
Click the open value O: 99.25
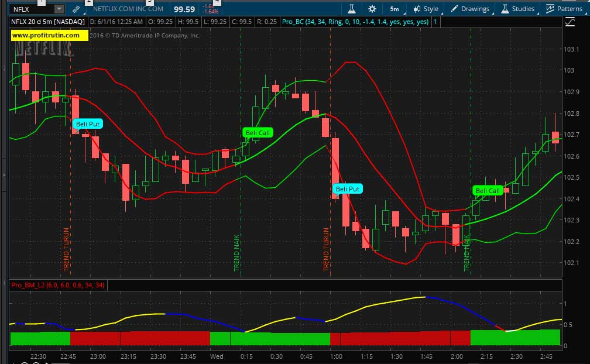pyautogui.click(x=160, y=22)
